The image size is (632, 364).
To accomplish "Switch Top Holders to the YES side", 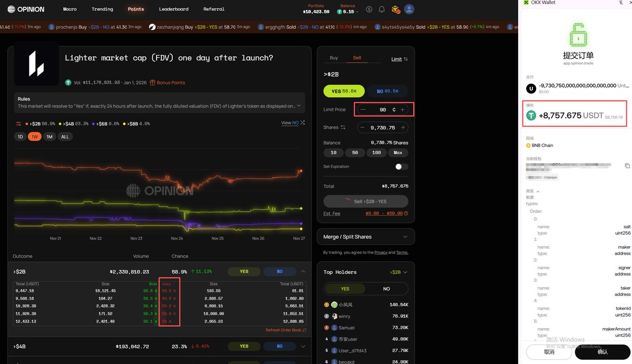I will (x=345, y=289).
